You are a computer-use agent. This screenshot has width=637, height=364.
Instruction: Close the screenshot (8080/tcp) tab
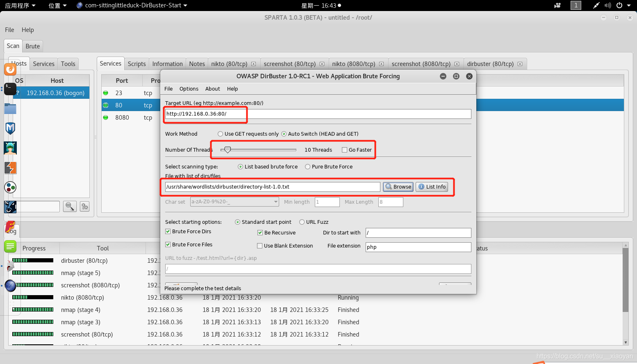(457, 64)
